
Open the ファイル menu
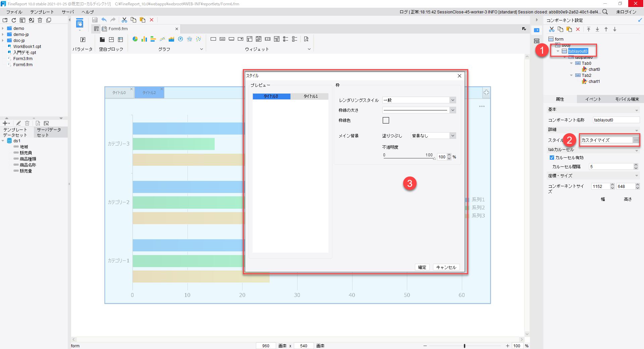coord(14,12)
